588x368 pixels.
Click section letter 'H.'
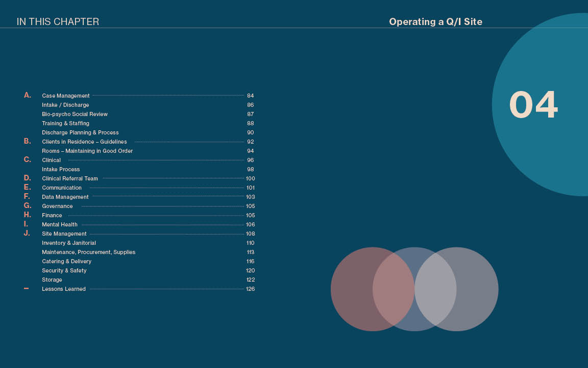pos(28,215)
